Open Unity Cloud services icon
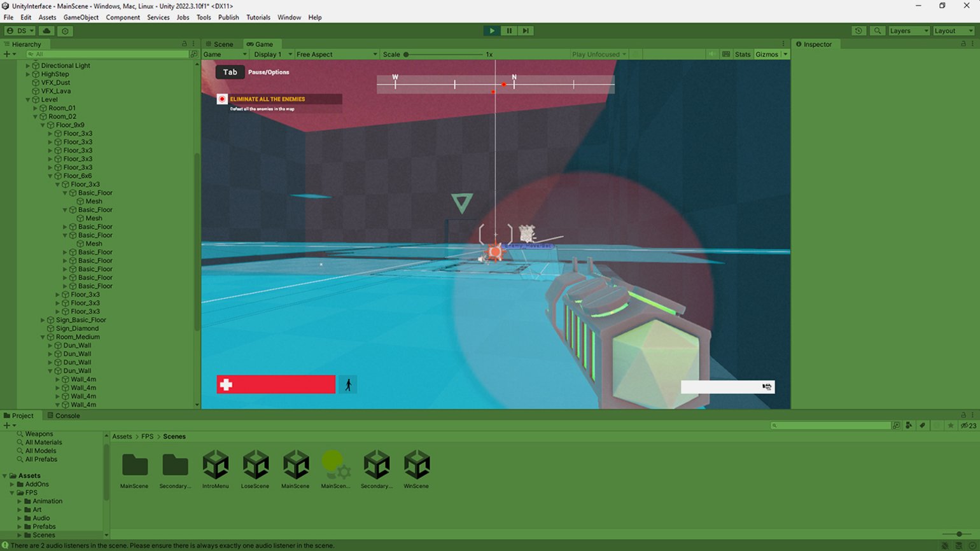 [x=46, y=31]
